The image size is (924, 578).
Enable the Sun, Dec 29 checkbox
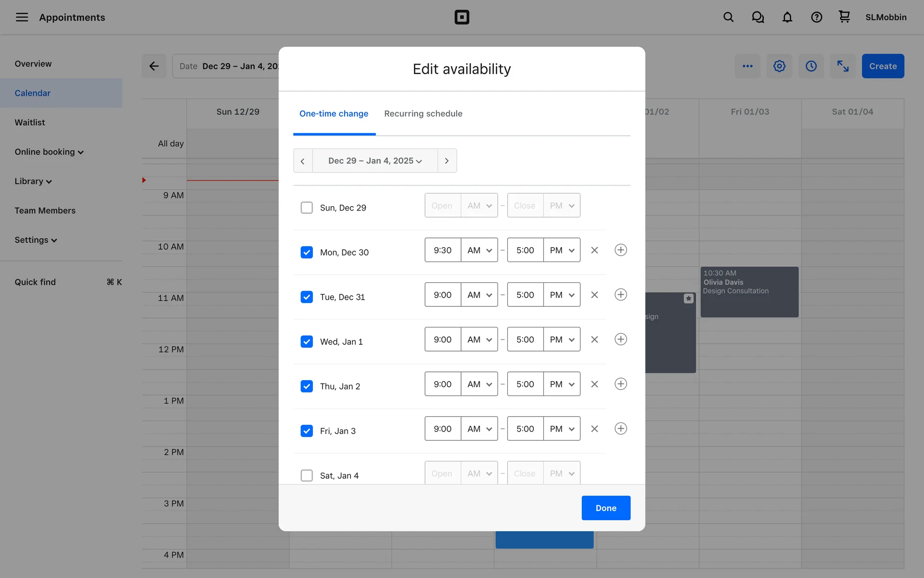[x=307, y=208]
